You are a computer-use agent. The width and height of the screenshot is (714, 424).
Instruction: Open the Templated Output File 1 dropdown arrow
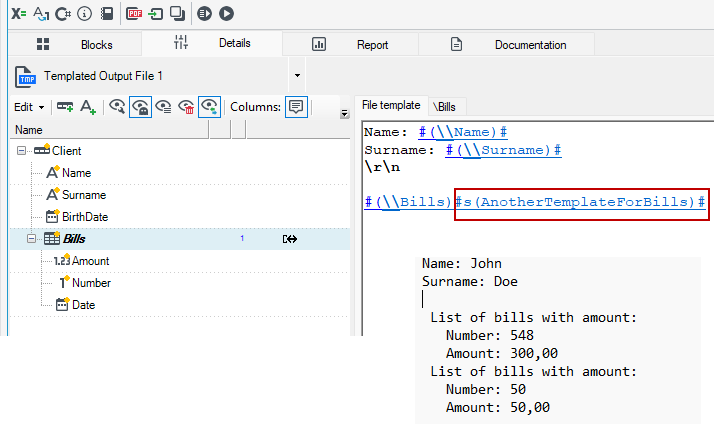click(x=297, y=76)
